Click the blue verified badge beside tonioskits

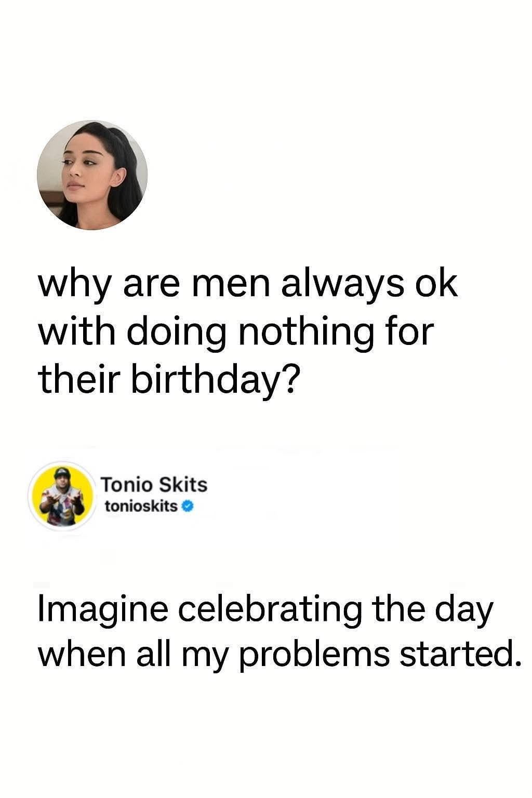tap(188, 506)
